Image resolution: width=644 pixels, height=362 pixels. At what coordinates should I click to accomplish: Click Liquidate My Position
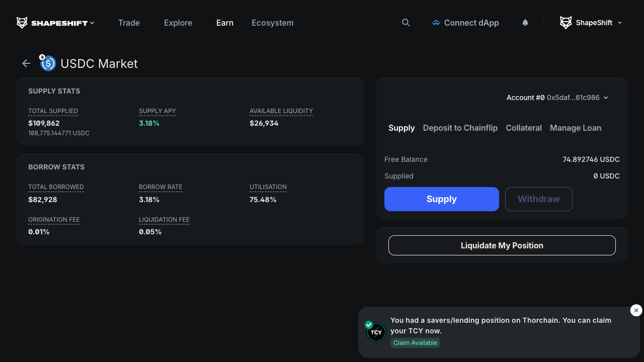click(x=502, y=245)
